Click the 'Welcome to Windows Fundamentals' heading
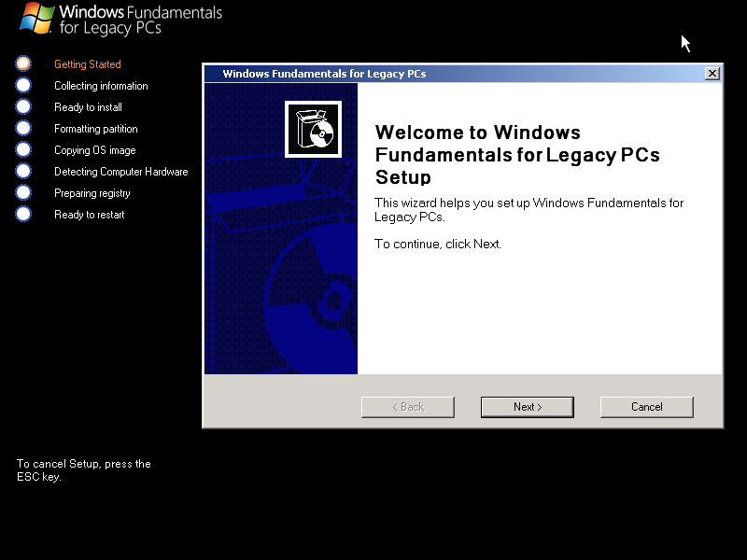Screen dimensions: 747x560 (517, 155)
